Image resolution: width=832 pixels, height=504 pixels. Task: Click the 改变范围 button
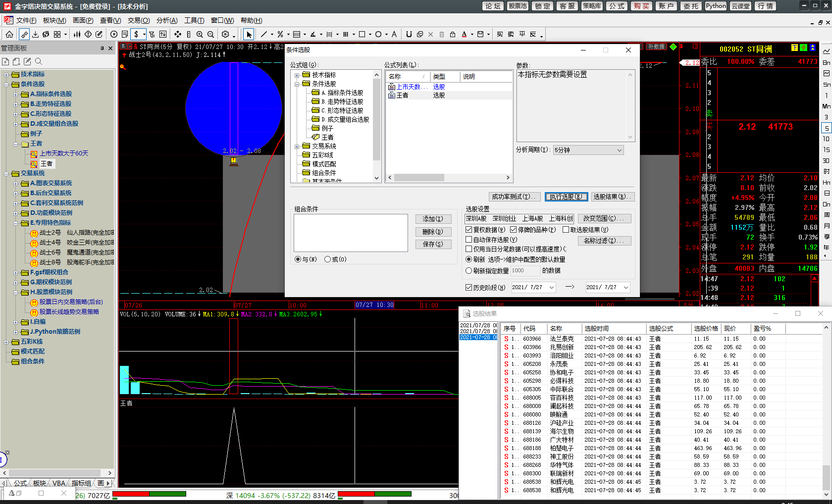tap(604, 218)
